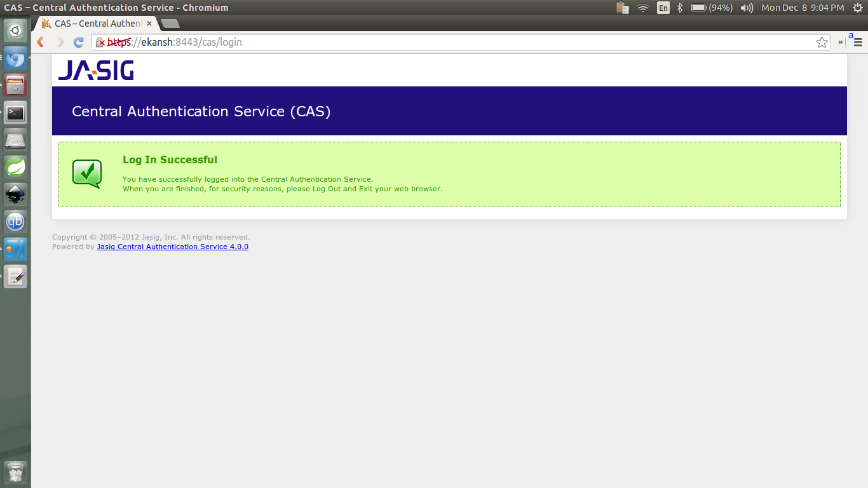Expand the toolbar overflow chevron
The height and width of the screenshot is (488, 868).
840,42
